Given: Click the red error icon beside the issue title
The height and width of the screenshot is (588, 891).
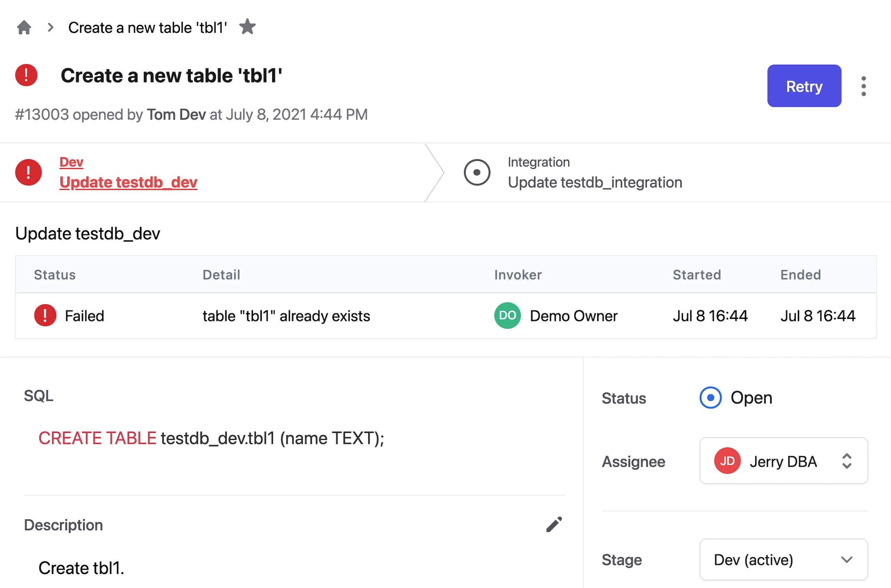Looking at the screenshot, I should pyautogui.click(x=26, y=76).
